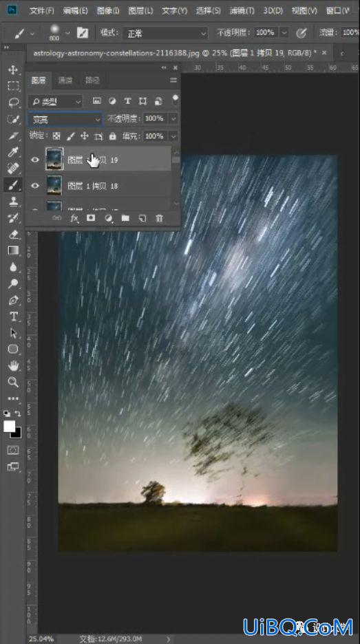360x644 pixels.
Task: Open the 图像(I) menu
Action: pos(108,11)
